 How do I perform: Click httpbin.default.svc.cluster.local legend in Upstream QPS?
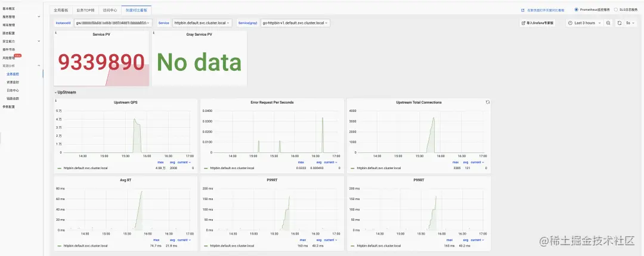(85, 168)
